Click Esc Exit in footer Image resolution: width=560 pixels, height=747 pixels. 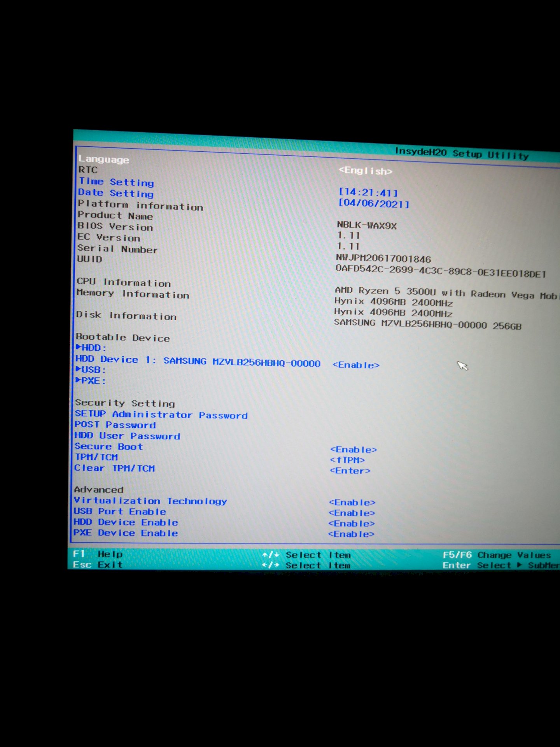[x=98, y=565]
